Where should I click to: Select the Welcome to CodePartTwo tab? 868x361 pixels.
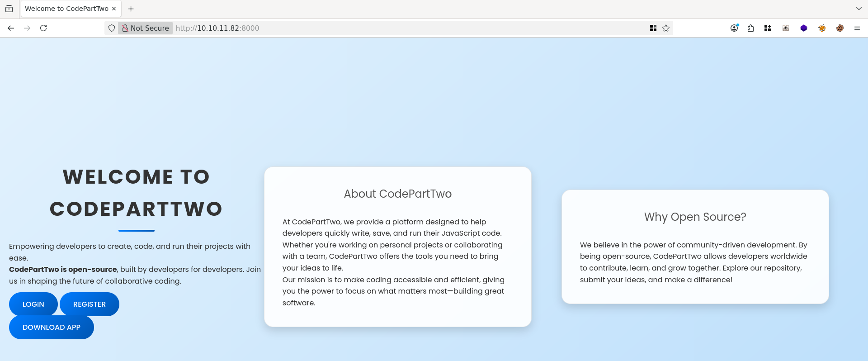(x=66, y=9)
